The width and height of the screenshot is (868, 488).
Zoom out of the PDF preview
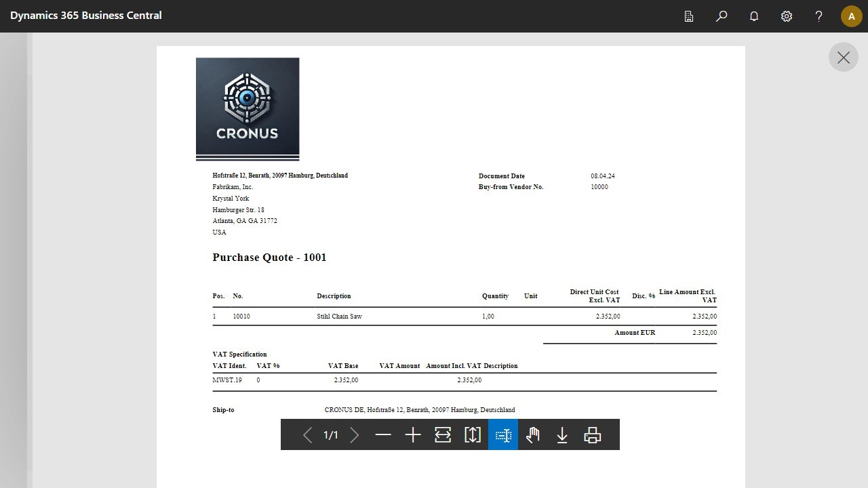pos(383,434)
